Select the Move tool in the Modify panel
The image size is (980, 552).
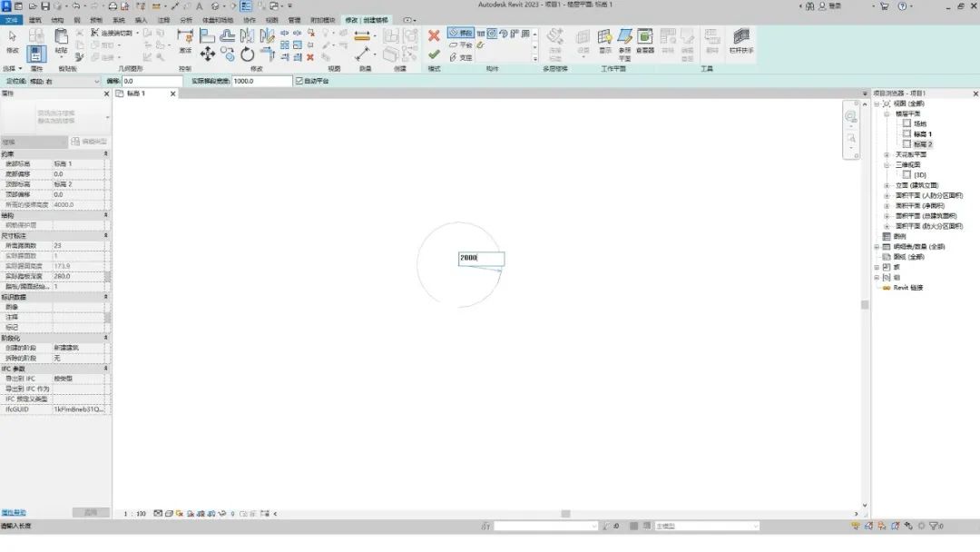point(208,54)
